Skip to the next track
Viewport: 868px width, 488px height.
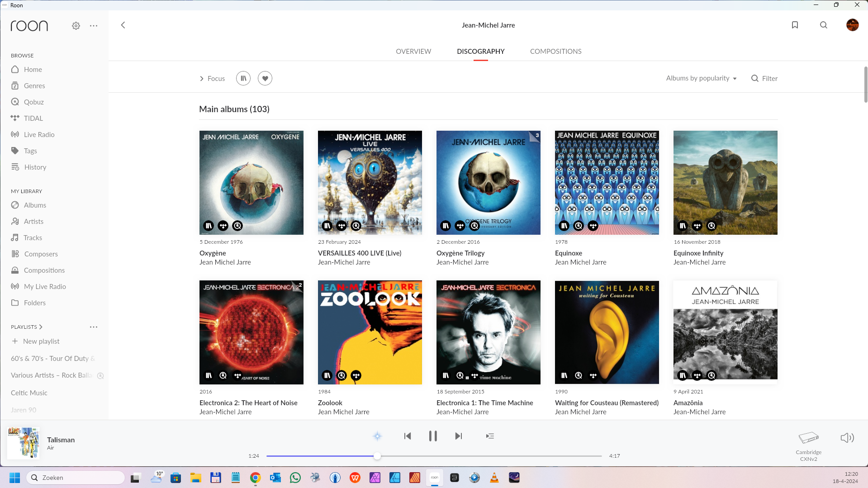458,436
